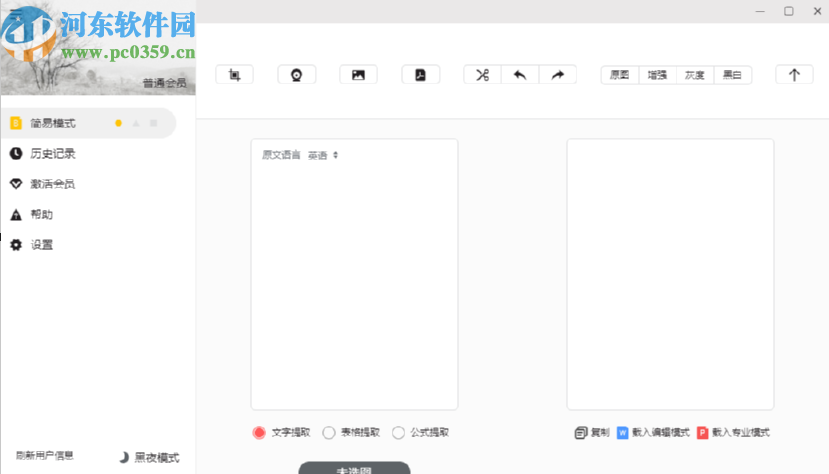This screenshot has height=474, width=829.
Task: Open an image file via picture icon
Action: [x=358, y=75]
